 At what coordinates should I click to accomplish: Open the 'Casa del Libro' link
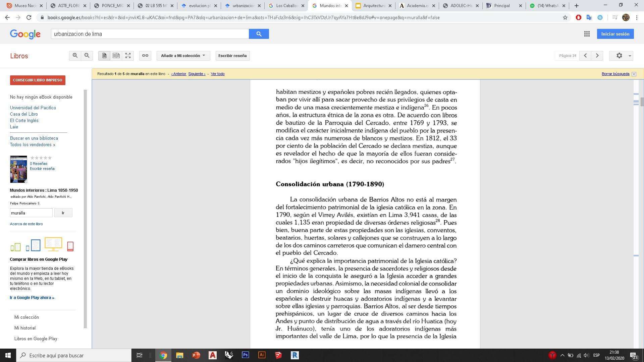(24, 114)
